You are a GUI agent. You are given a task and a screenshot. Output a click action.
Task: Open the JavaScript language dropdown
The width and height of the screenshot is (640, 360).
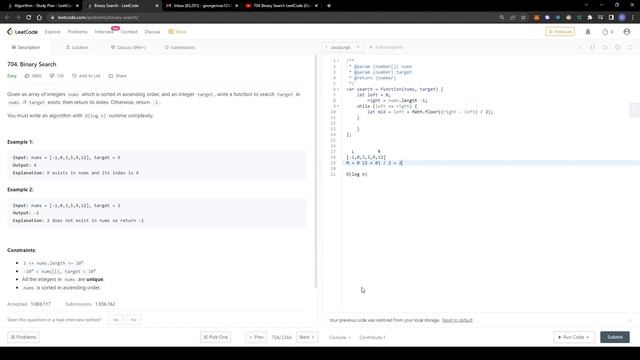(343, 47)
